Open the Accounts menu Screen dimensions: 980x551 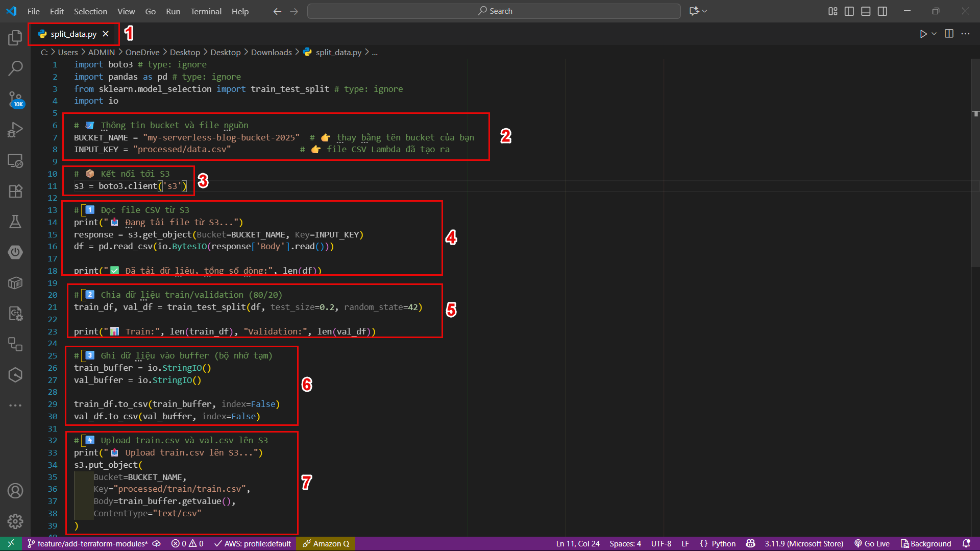coord(15,491)
